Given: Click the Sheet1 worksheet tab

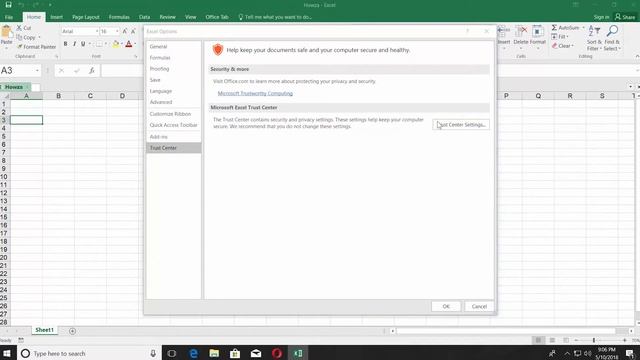Looking at the screenshot, I should (44, 330).
